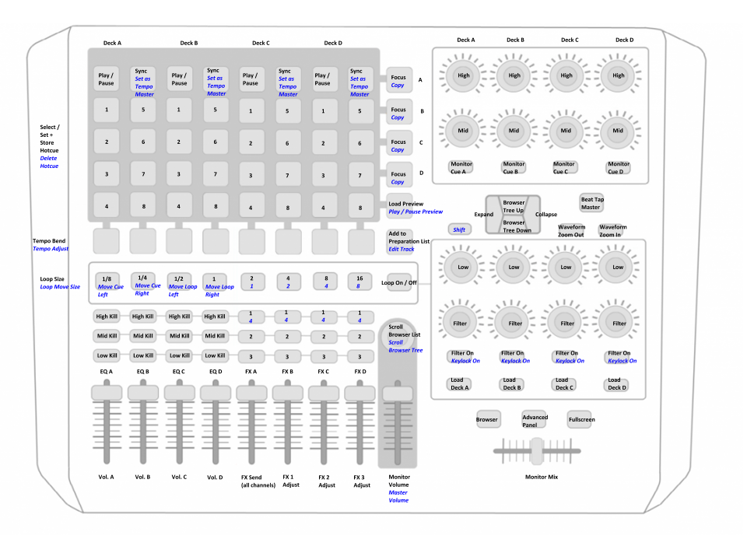Image resolution: width=747 pixels, height=560 pixels.
Task: Click the Deck B Mid knob
Action: point(514,131)
